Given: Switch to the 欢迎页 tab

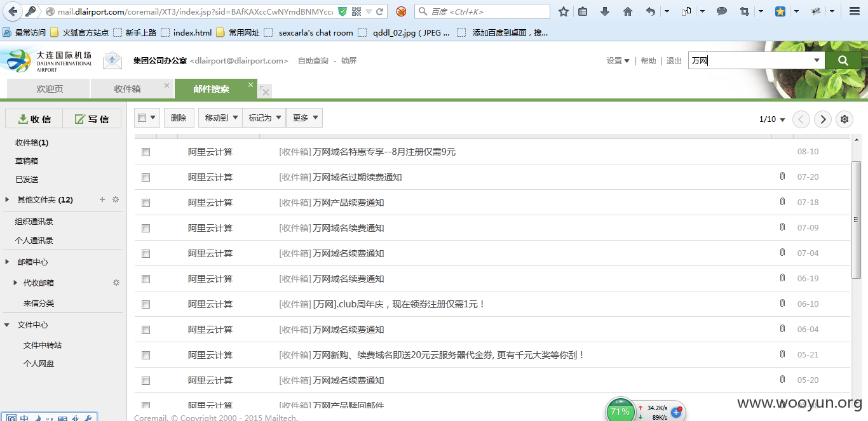Looking at the screenshot, I should tap(50, 89).
